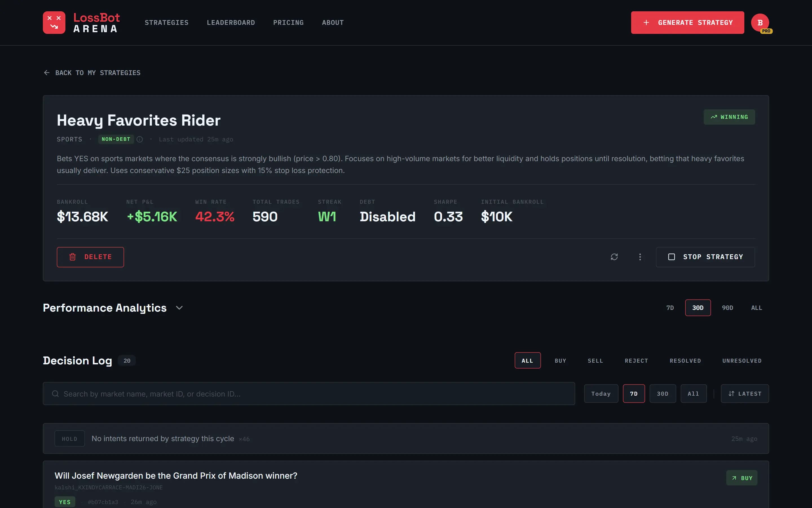Set decision log period to 30D
Screen dimensions: 812x508
click(662, 394)
